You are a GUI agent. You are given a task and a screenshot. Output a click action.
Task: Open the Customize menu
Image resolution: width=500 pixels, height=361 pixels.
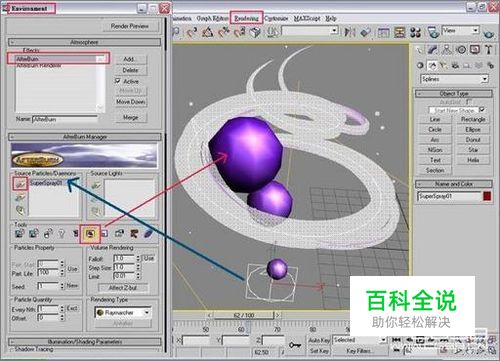click(277, 18)
